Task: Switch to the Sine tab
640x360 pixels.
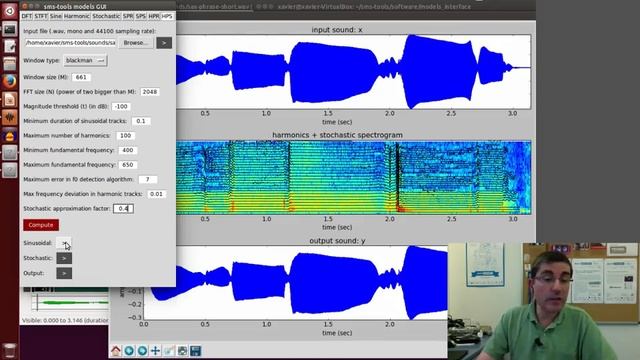Action: (56, 16)
